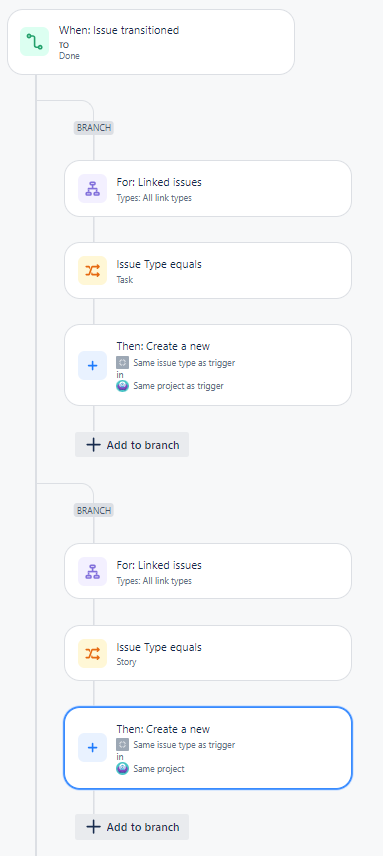Click the green Issue transitioned trigger icon
Image resolution: width=383 pixels, height=856 pixels.
point(34,41)
